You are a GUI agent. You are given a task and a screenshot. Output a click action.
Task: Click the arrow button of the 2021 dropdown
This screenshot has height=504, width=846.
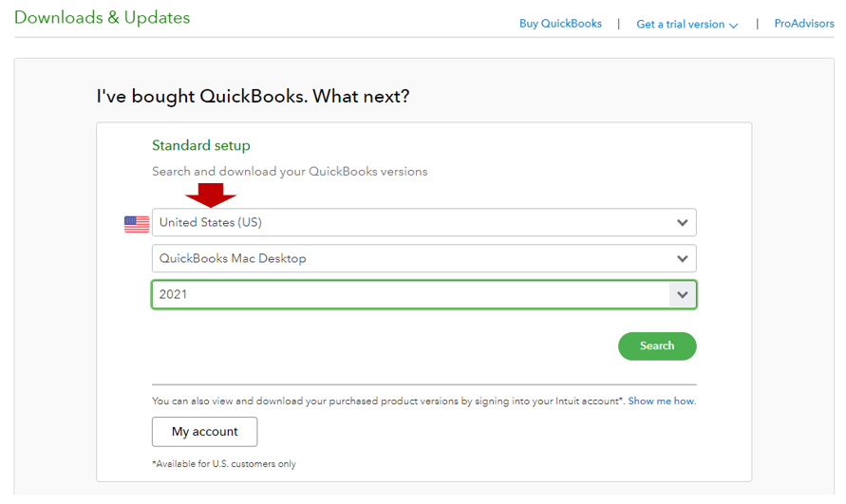pos(683,294)
